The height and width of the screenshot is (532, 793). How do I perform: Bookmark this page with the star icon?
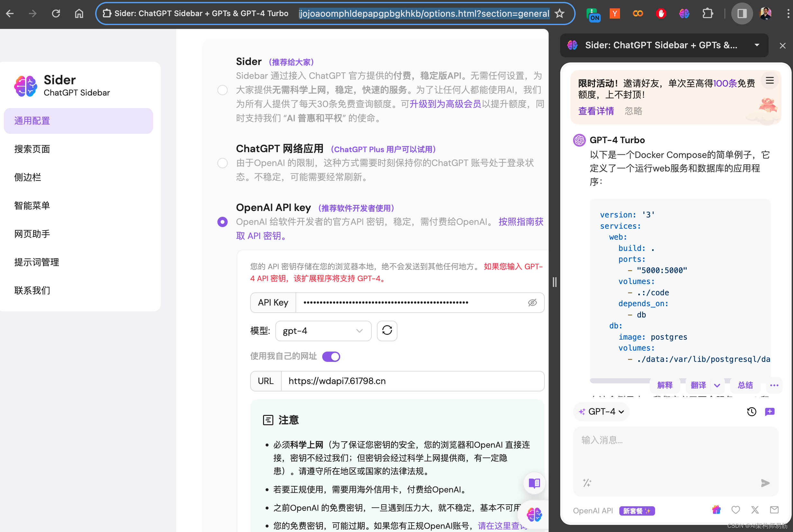559,14
